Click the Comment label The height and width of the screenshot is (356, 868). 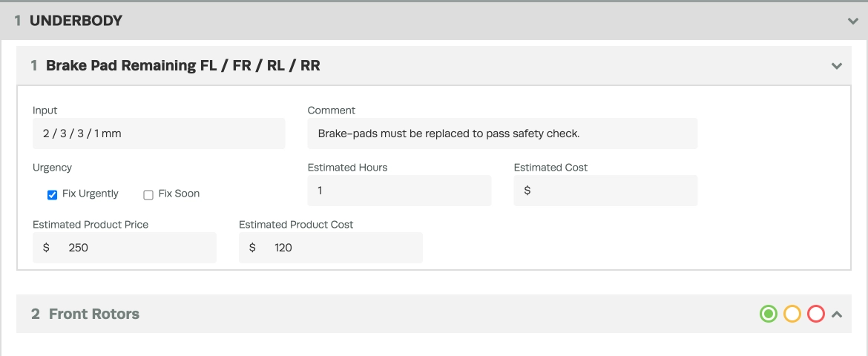(332, 111)
